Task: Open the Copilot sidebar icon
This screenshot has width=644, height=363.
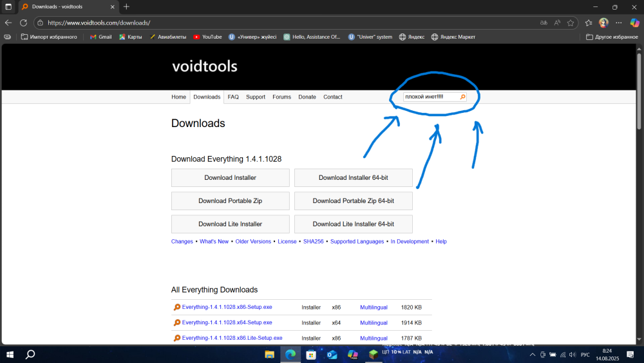Action: (x=634, y=23)
